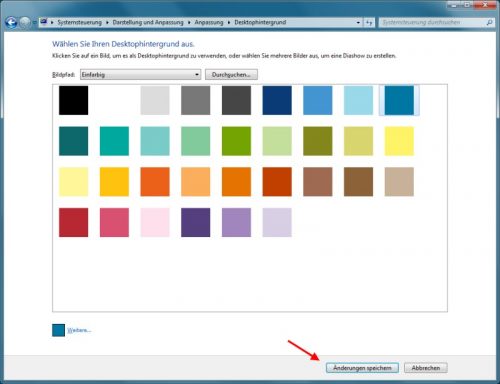Select the red-orange swatch after amber
The image size is (500, 384).
tap(155, 182)
